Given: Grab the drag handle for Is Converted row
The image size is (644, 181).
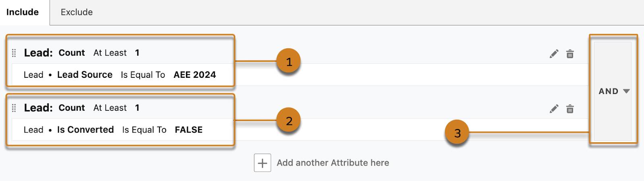Looking at the screenshot, I should pos(14,108).
